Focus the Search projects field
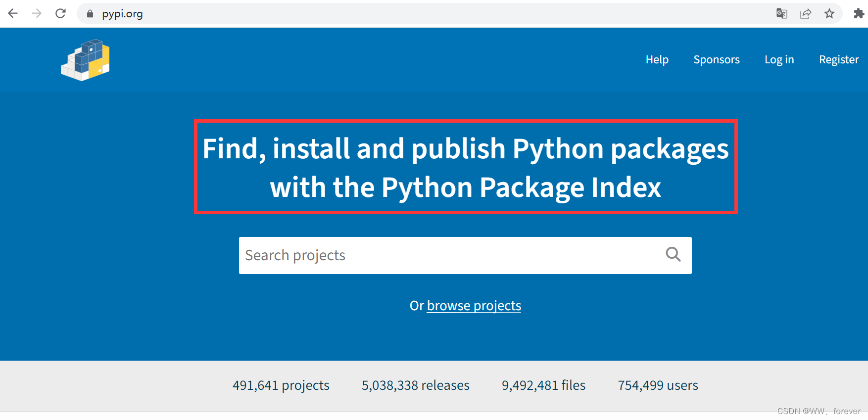Screen dimensions: 868x420 [465, 255]
